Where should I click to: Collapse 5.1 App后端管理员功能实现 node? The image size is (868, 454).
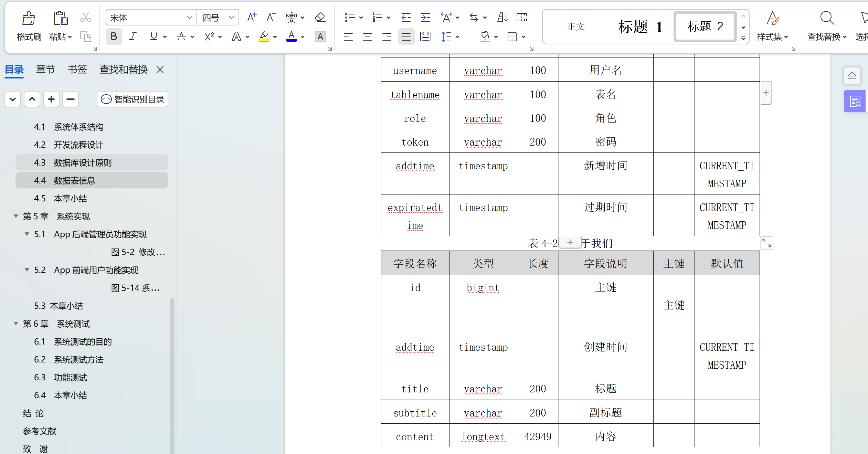27,234
